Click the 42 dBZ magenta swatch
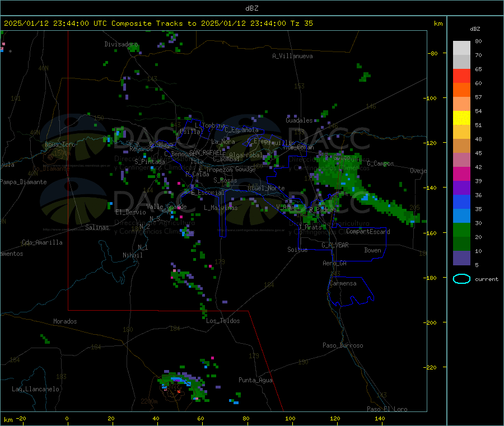The image size is (504, 426). [x=461, y=174]
